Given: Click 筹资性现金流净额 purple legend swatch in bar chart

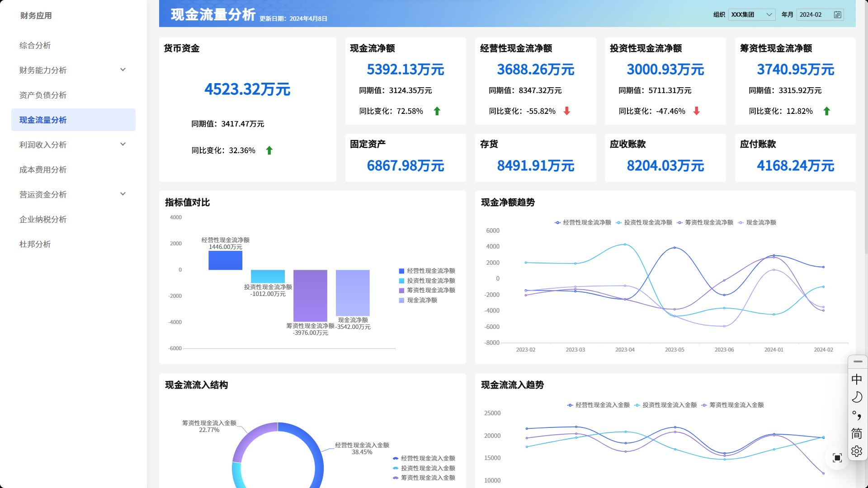Looking at the screenshot, I should tap(401, 291).
